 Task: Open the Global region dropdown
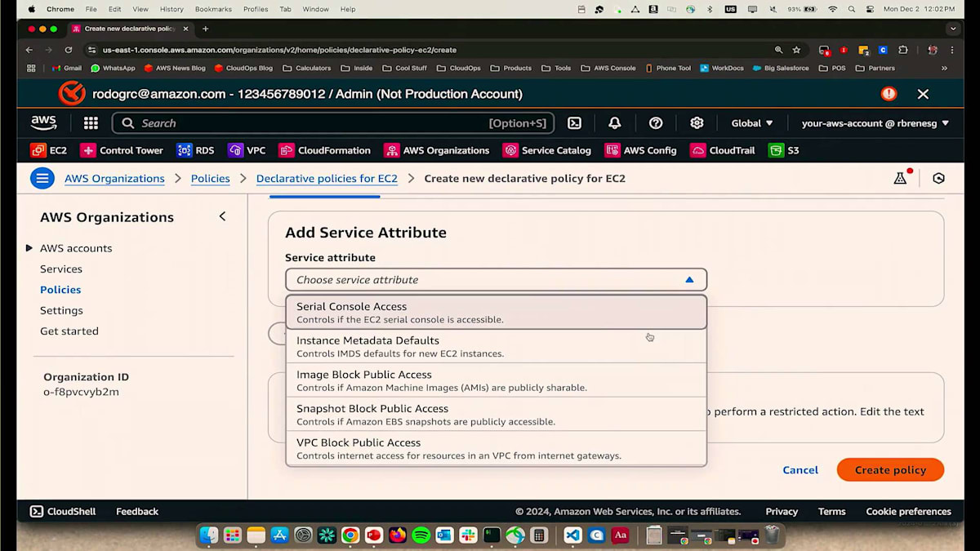click(x=751, y=123)
